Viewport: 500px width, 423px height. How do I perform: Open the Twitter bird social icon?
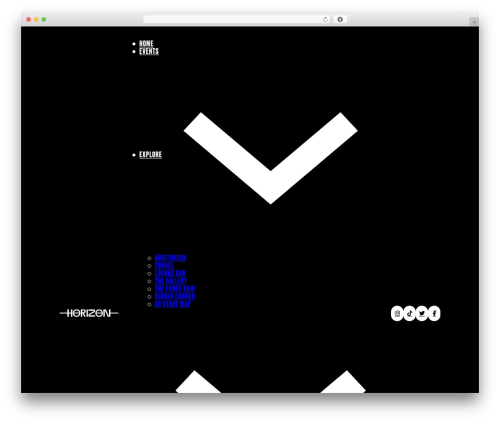pos(422,313)
